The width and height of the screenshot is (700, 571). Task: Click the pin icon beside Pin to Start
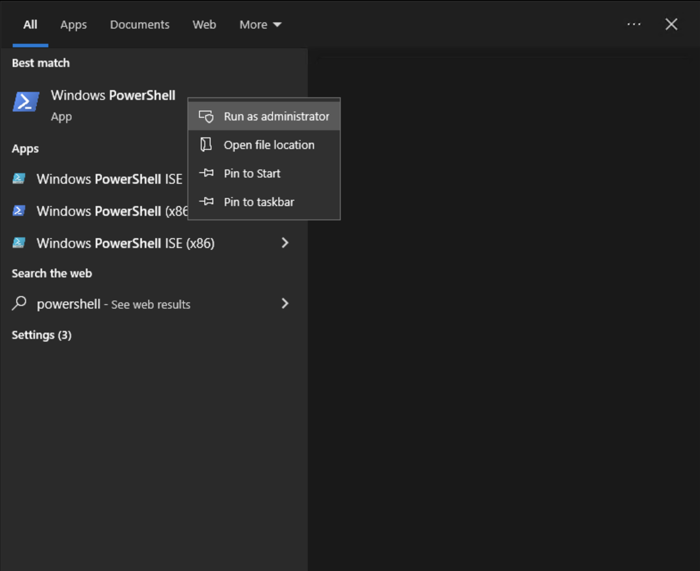206,173
